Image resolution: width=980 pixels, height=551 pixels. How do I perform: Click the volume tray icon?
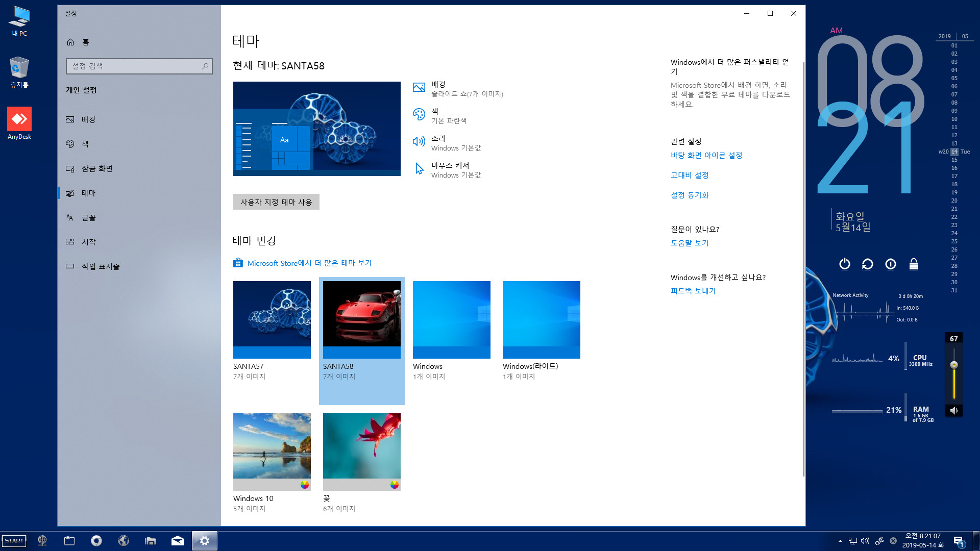(865, 541)
